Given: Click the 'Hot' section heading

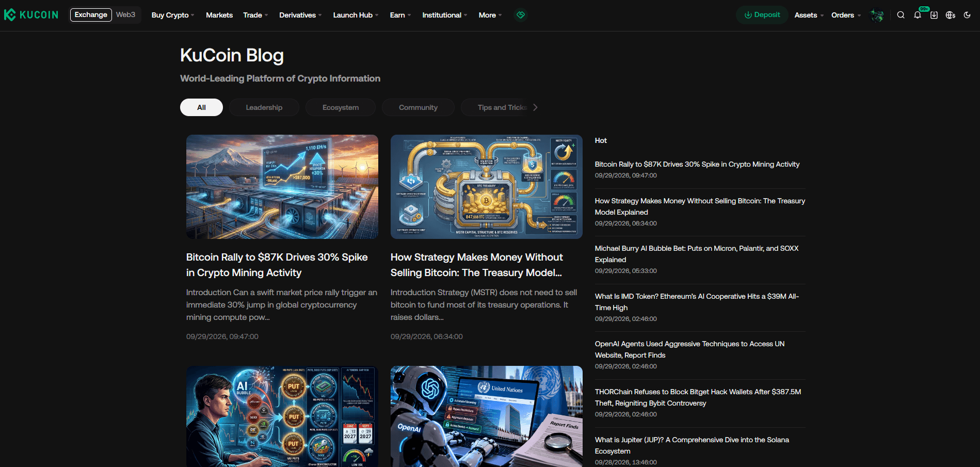Looking at the screenshot, I should coord(601,140).
